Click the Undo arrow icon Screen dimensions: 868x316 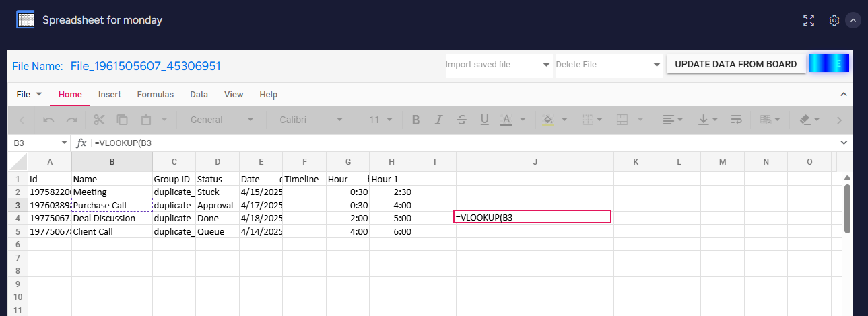click(48, 120)
